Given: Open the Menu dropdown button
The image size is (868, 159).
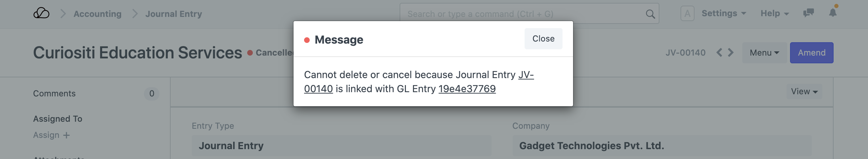Looking at the screenshot, I should coord(764,53).
